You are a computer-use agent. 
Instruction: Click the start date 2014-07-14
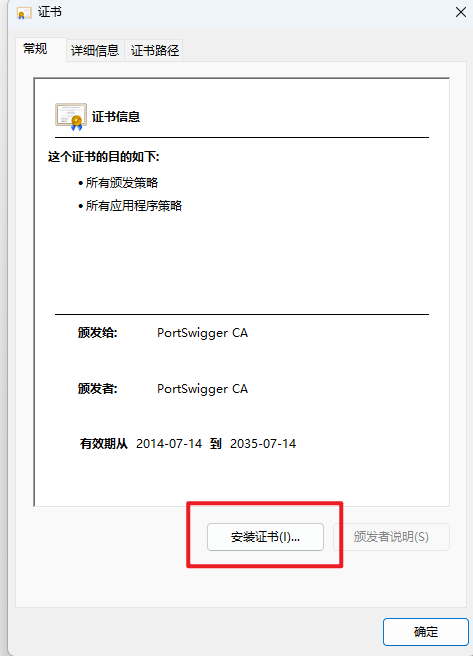(169, 444)
